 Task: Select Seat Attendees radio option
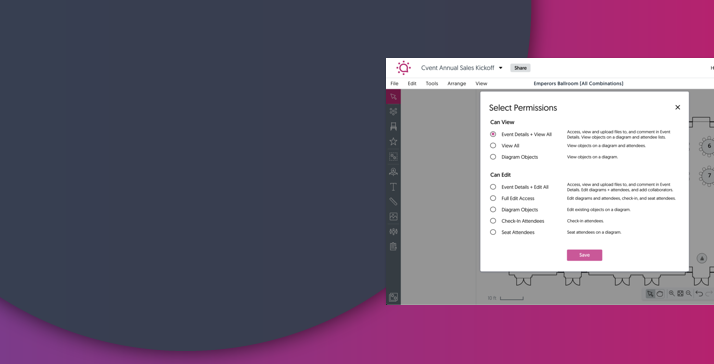(493, 232)
